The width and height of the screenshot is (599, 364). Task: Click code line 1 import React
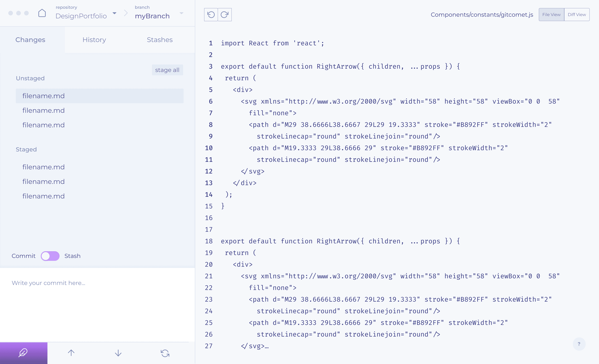coord(273,43)
